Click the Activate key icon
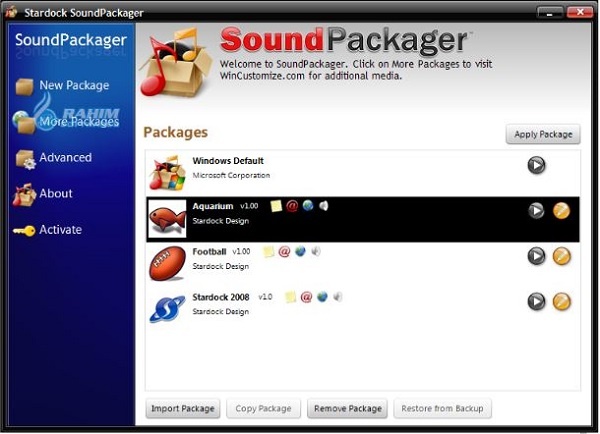Viewport: 600px width, 434px height. pyautogui.click(x=24, y=231)
